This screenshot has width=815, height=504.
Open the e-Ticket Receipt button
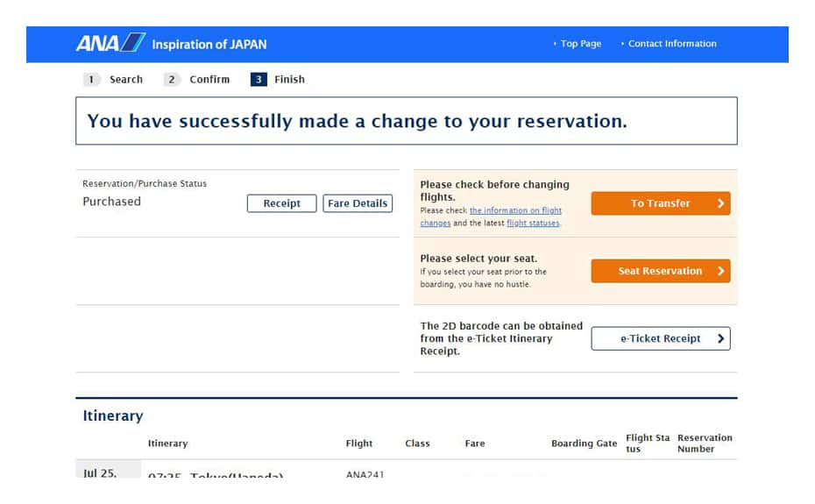[x=660, y=338]
